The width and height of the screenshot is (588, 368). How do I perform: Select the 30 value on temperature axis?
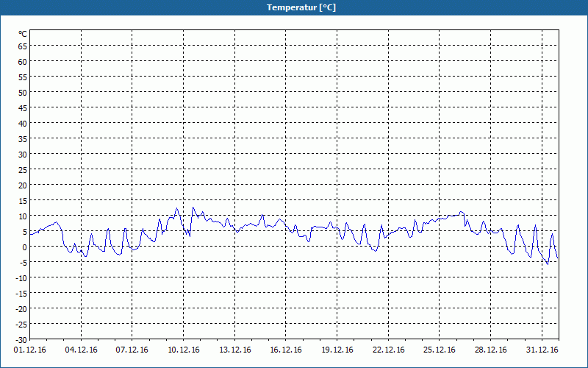(23, 155)
